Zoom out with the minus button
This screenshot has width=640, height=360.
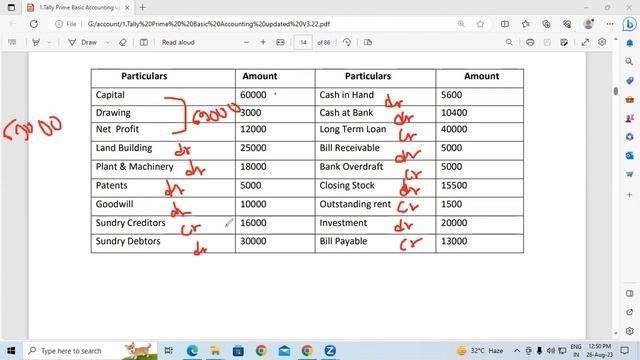click(246, 42)
